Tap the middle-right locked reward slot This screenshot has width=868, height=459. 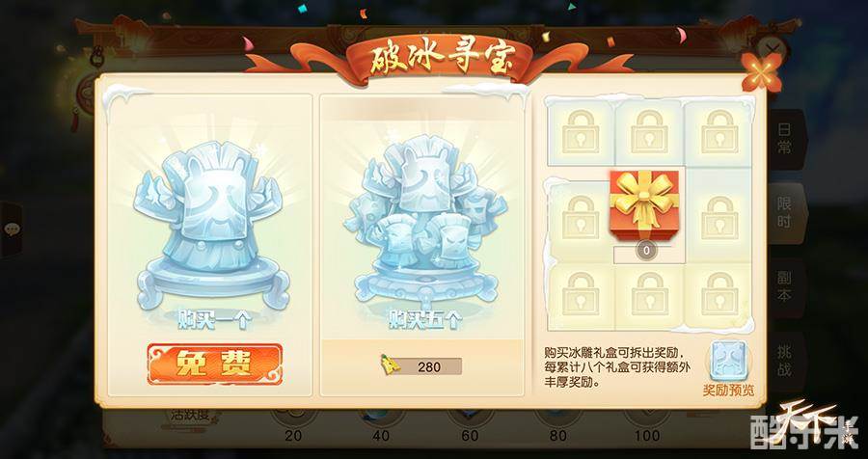click(x=719, y=218)
